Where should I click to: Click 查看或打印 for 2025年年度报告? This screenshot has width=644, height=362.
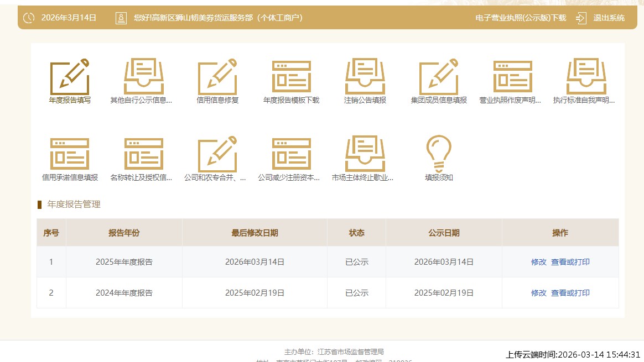coord(570,262)
